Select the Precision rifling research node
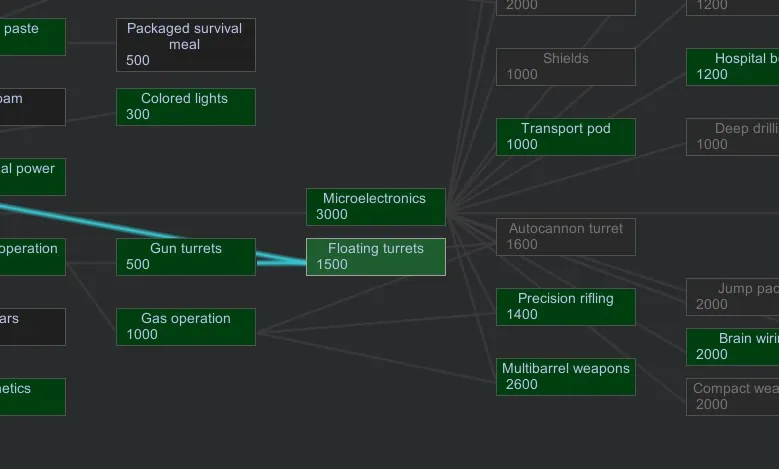This screenshot has height=469, width=779. tap(565, 307)
